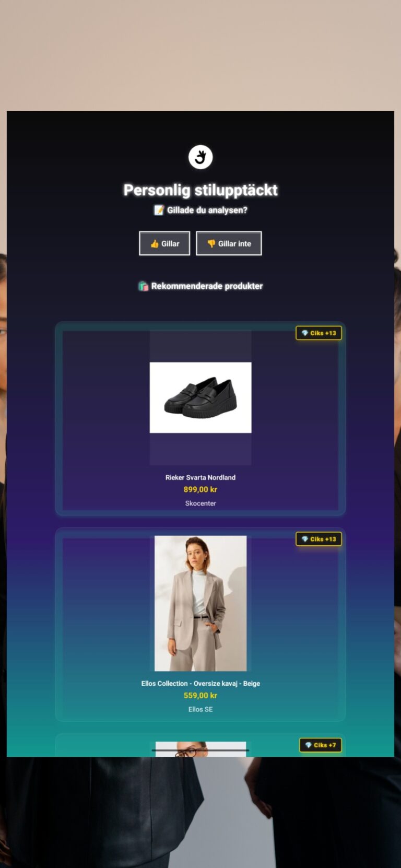Click the thumbs-up emoji icon
The image size is (401, 868).
click(x=155, y=244)
